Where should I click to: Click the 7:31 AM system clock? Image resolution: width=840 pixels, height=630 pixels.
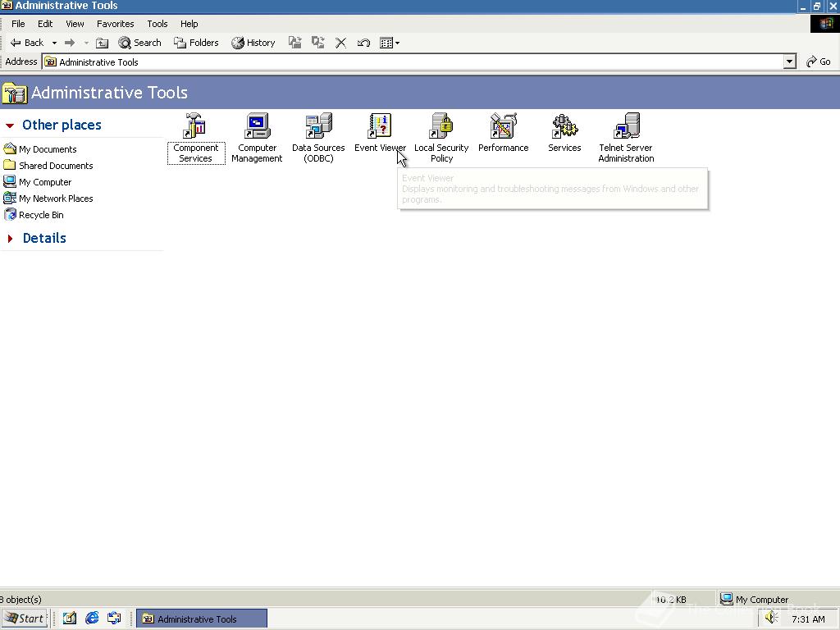click(808, 619)
